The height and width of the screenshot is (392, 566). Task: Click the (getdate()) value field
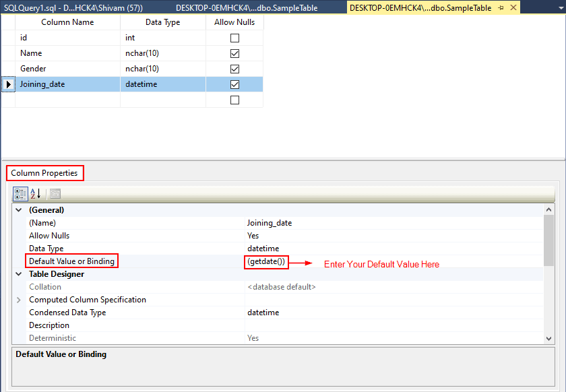(x=266, y=261)
